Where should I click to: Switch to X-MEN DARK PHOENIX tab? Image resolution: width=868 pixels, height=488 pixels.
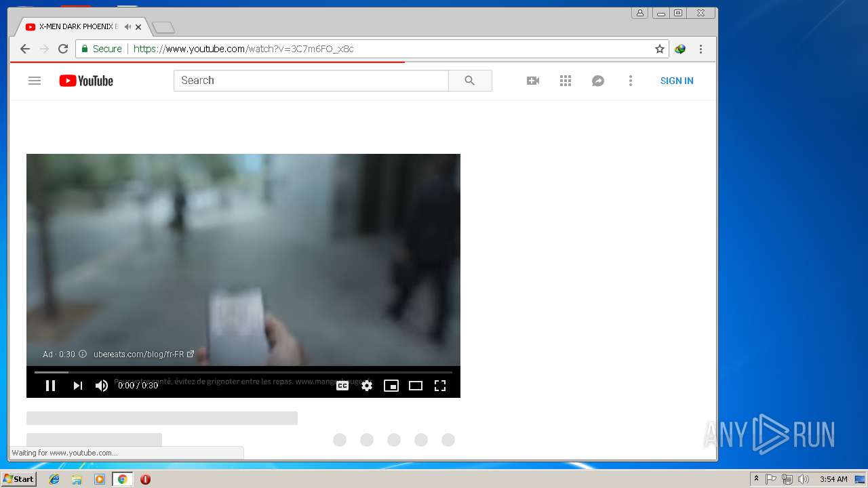[78, 27]
